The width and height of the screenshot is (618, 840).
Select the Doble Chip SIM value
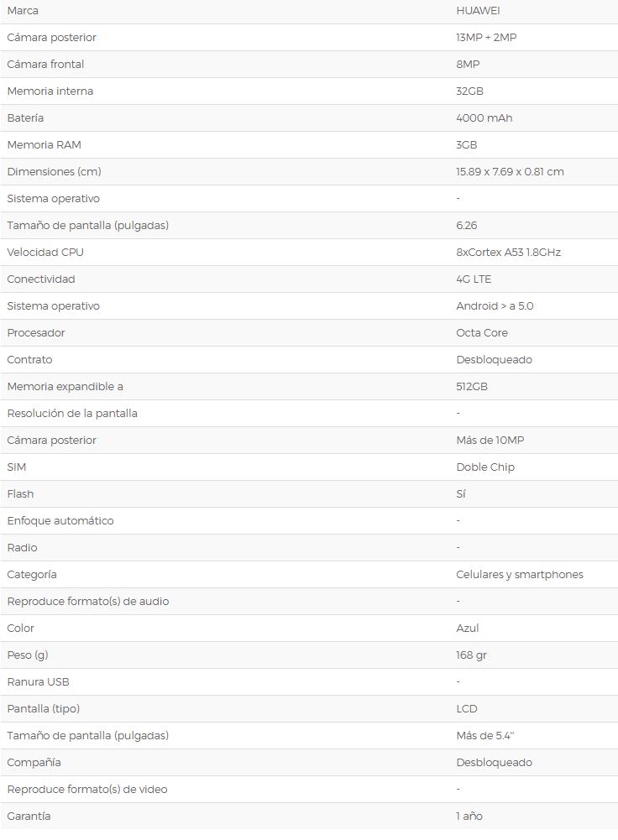[485, 467]
